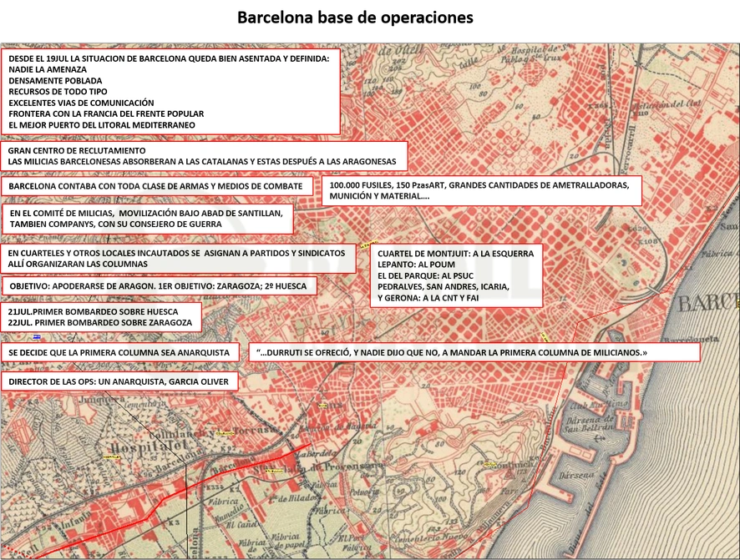
Task: Click the small blue marker at the left edge
Action: [37, 336]
